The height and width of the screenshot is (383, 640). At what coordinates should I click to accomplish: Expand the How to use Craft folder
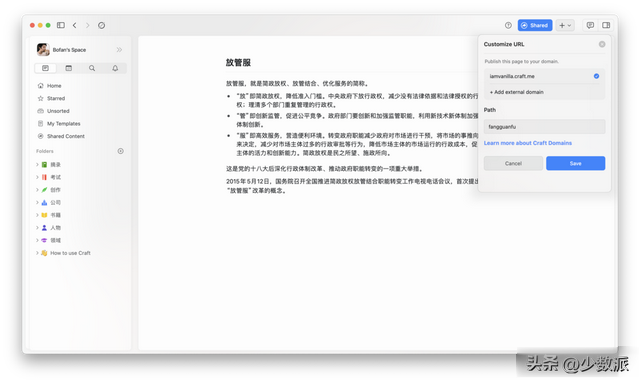[x=37, y=253]
